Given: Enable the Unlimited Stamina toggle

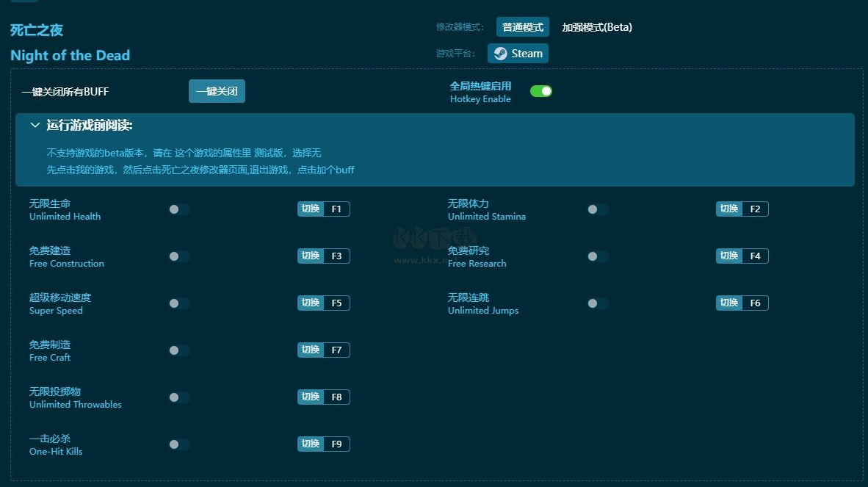Looking at the screenshot, I should coord(597,209).
